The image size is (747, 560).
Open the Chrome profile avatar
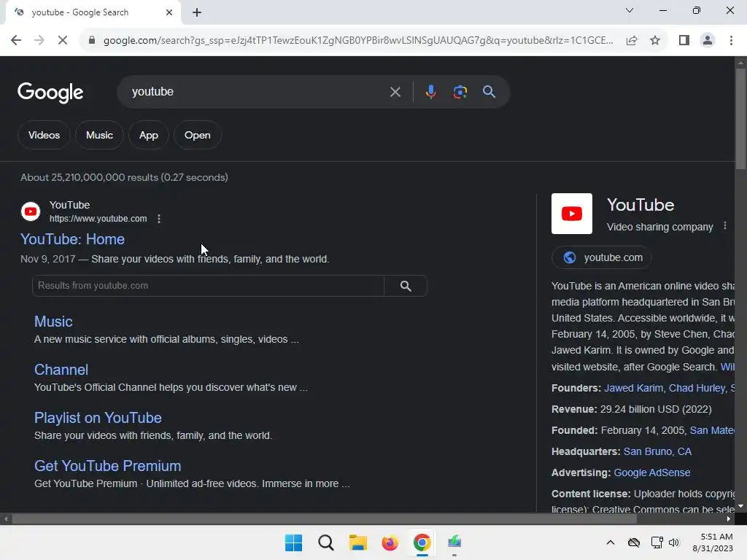click(x=708, y=41)
